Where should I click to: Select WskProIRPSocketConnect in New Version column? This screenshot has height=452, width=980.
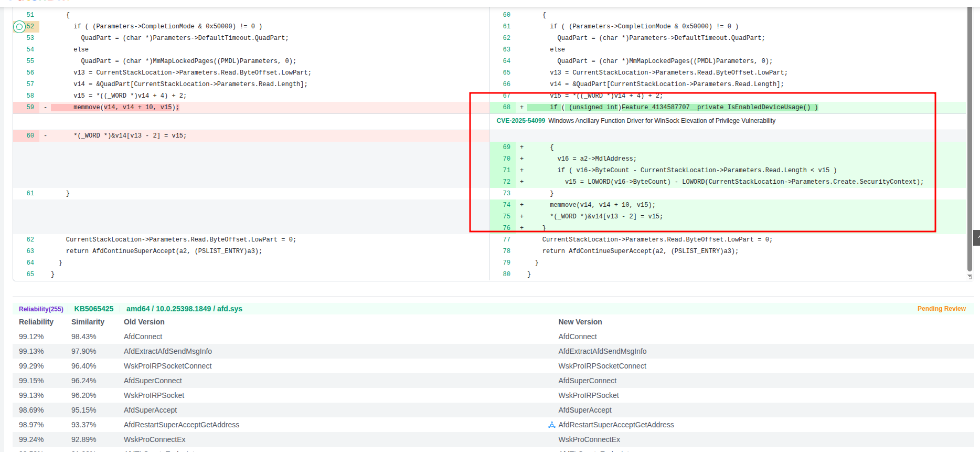(x=602, y=366)
